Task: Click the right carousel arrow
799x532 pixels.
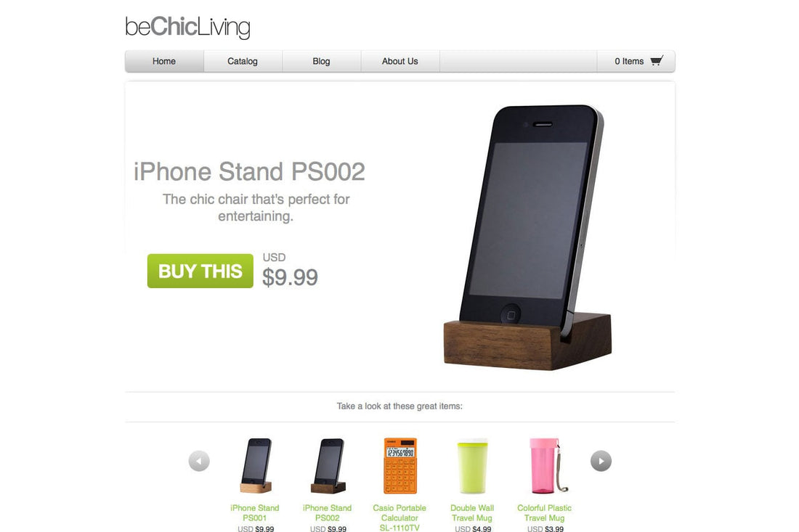Action: coord(601,462)
